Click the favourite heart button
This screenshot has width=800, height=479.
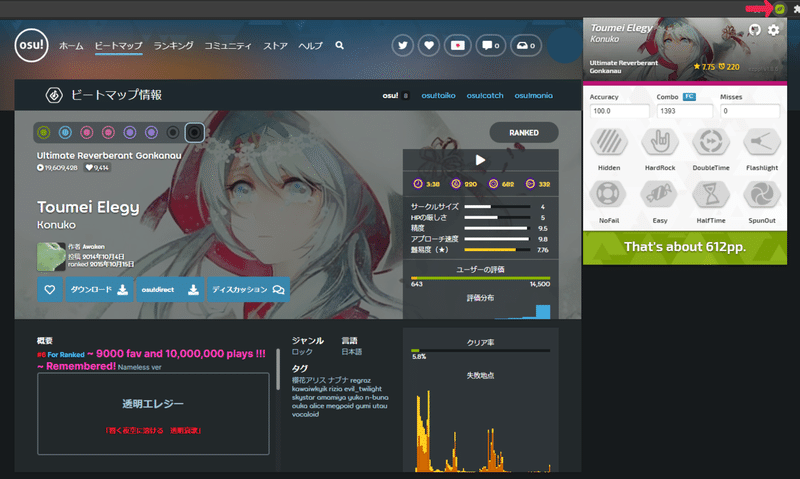(x=50, y=289)
